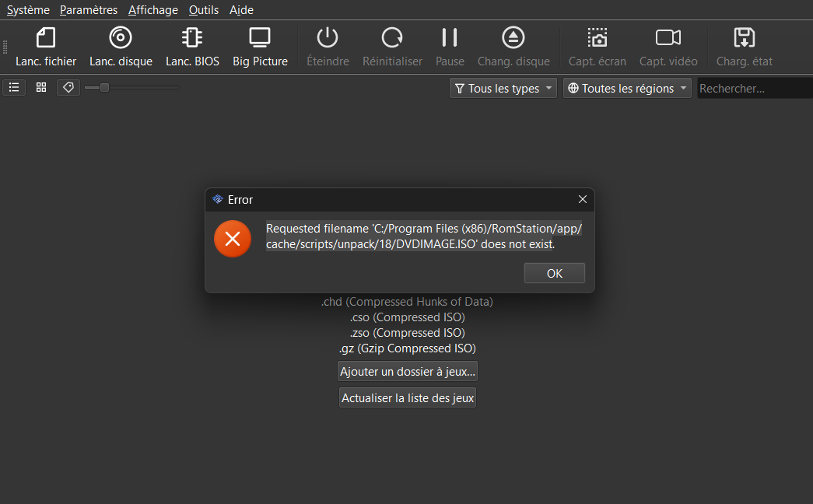Click the Rechercher search field
The image size is (813, 504).
(753, 89)
